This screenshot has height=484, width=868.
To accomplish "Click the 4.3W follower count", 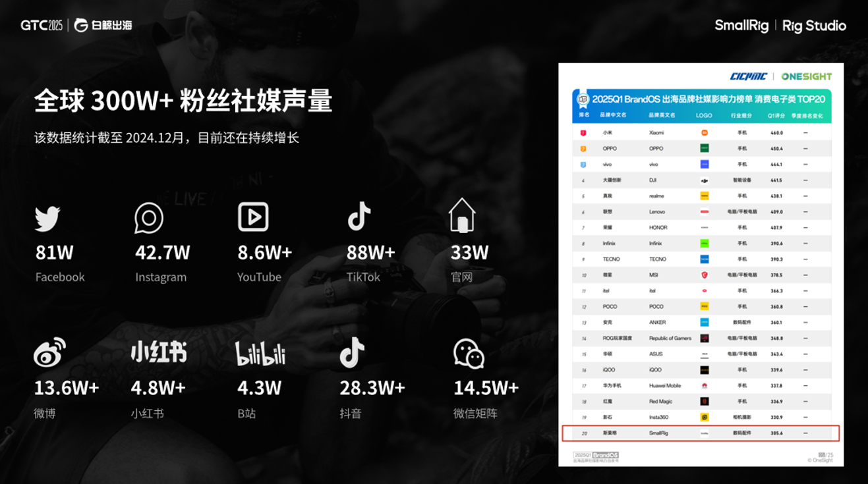I will pyautogui.click(x=259, y=388).
